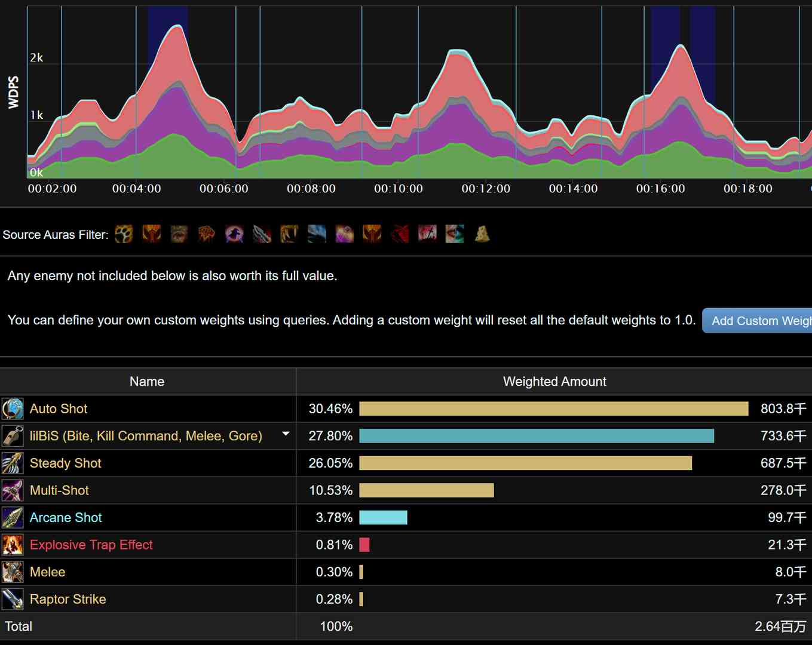The width and height of the screenshot is (812, 645).
Task: Click the Explosive Trap red amount bar
Action: pyautogui.click(x=364, y=545)
